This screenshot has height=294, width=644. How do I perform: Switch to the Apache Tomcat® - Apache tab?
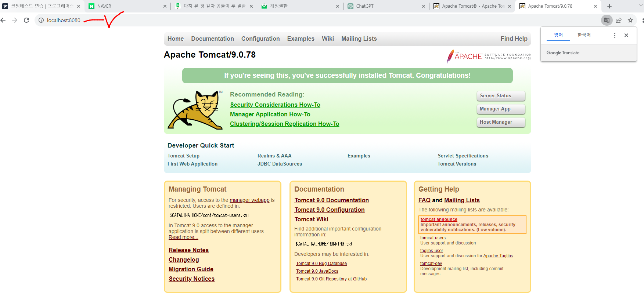click(x=472, y=6)
